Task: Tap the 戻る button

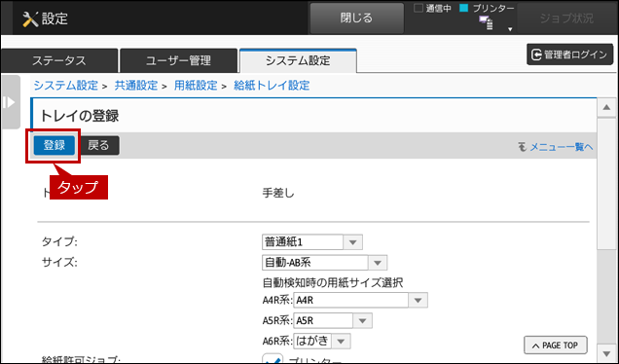Action: pos(98,145)
